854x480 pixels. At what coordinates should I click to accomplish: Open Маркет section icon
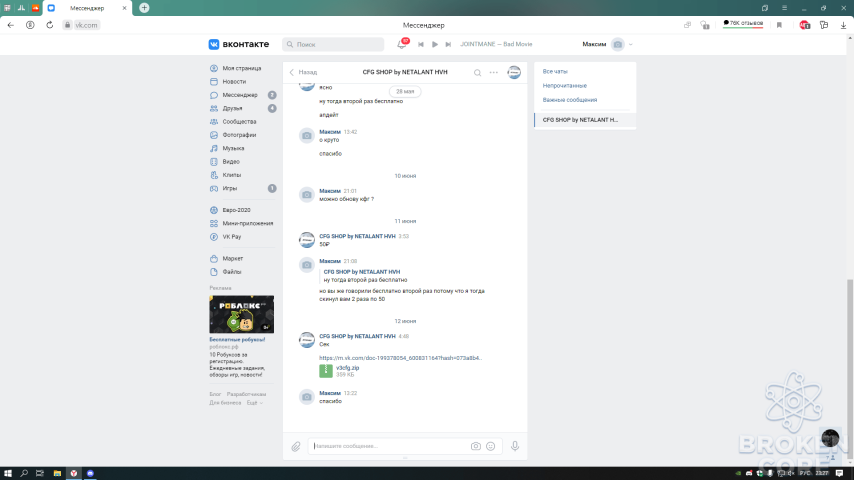pos(214,259)
